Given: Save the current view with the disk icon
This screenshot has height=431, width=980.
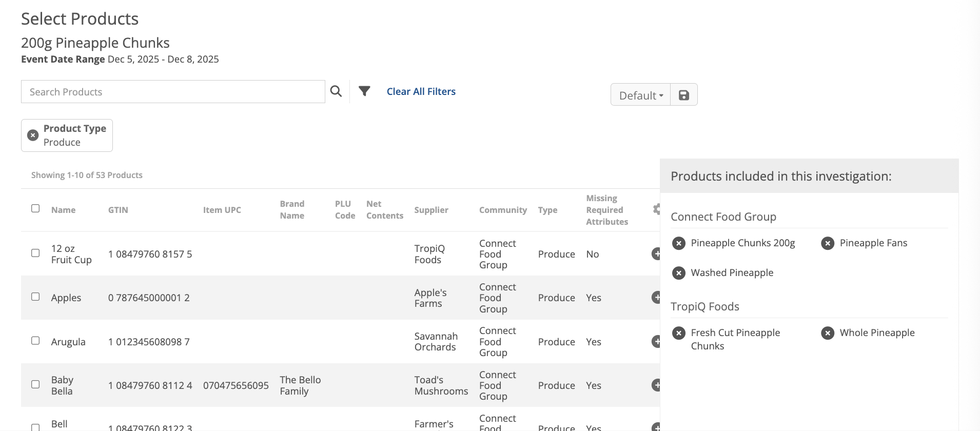Looking at the screenshot, I should [x=684, y=95].
